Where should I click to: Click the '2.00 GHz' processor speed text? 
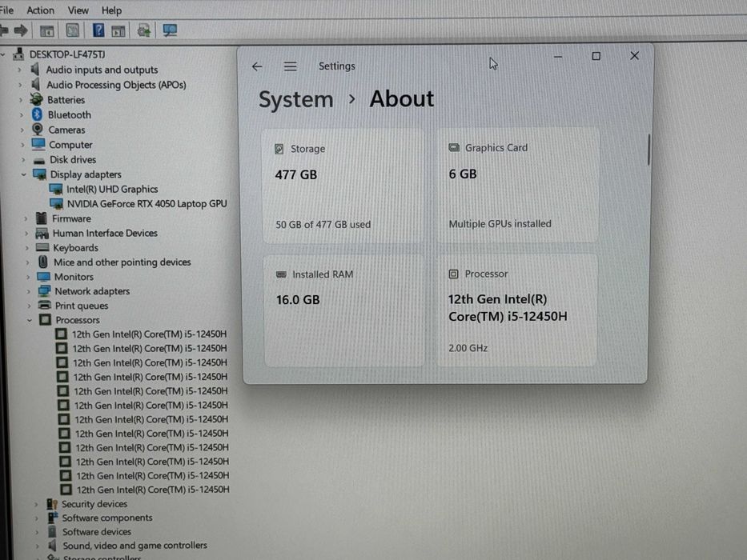pyautogui.click(x=468, y=348)
